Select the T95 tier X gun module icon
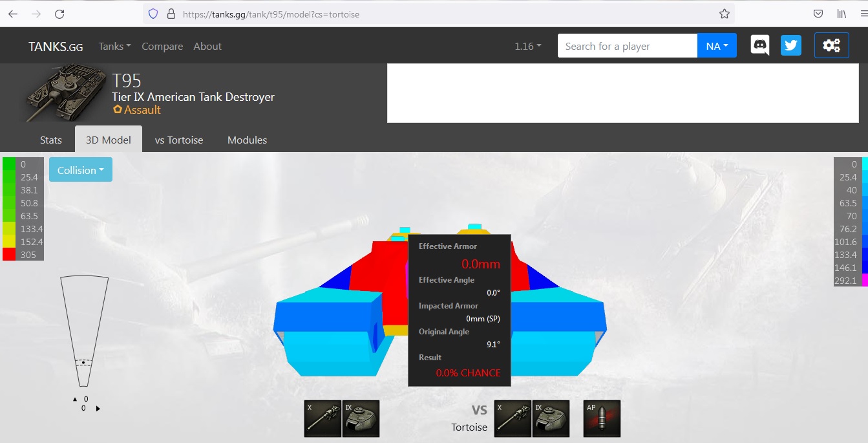 [x=323, y=418]
